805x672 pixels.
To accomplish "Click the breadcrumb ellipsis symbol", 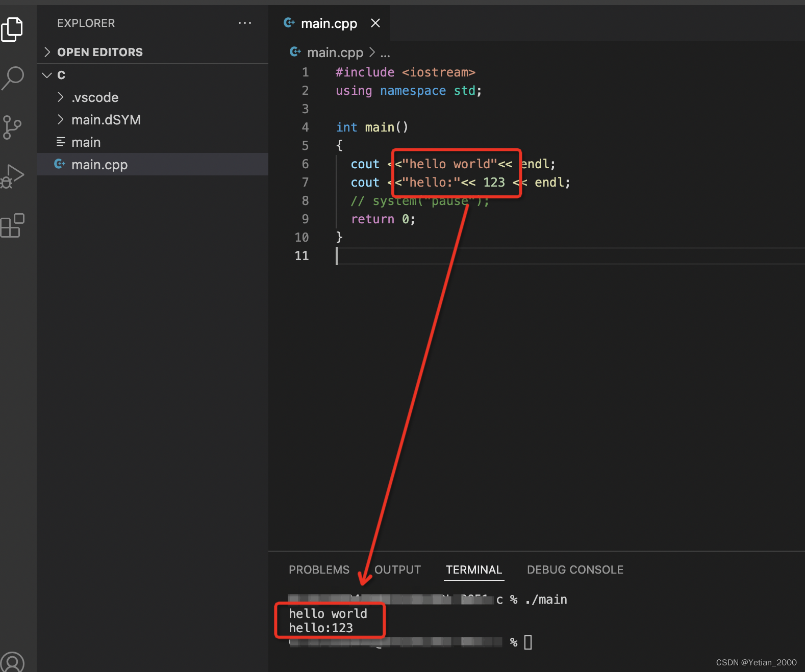I will (385, 53).
